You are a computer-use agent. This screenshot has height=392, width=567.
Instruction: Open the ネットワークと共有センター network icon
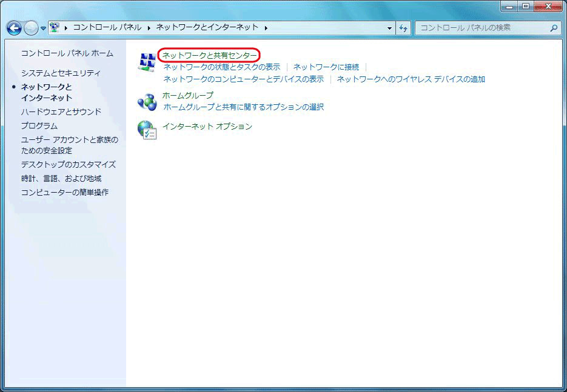pos(147,61)
